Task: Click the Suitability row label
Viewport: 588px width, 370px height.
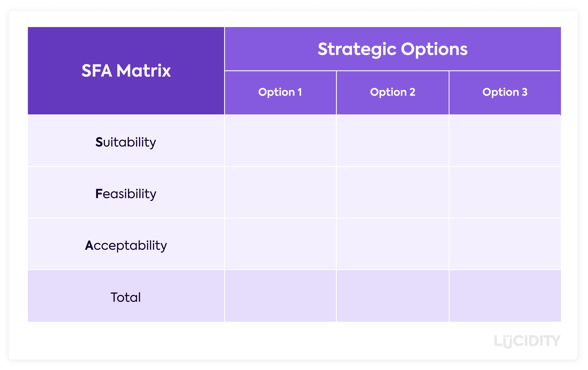Action: tap(126, 142)
